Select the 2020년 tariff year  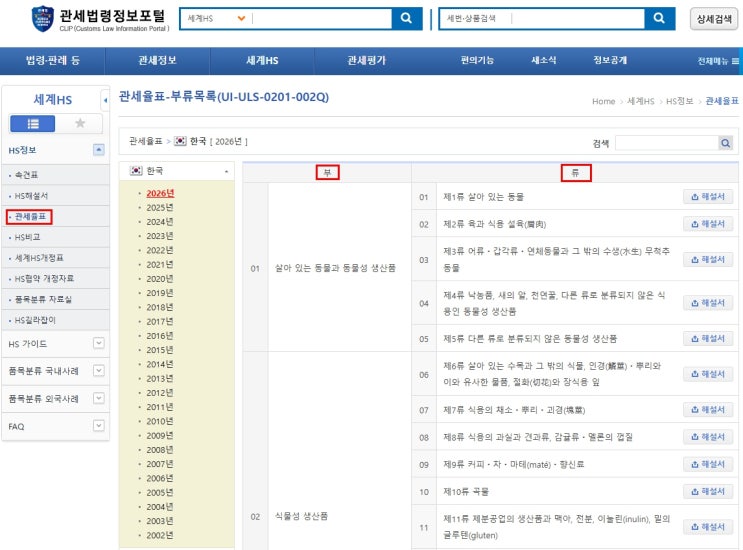coord(160,279)
